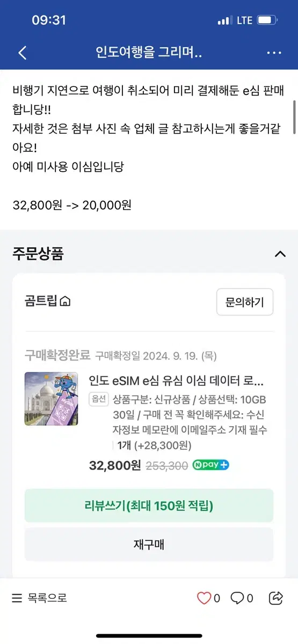Tap the share arrow icon
298x644 pixels.
coord(277,597)
